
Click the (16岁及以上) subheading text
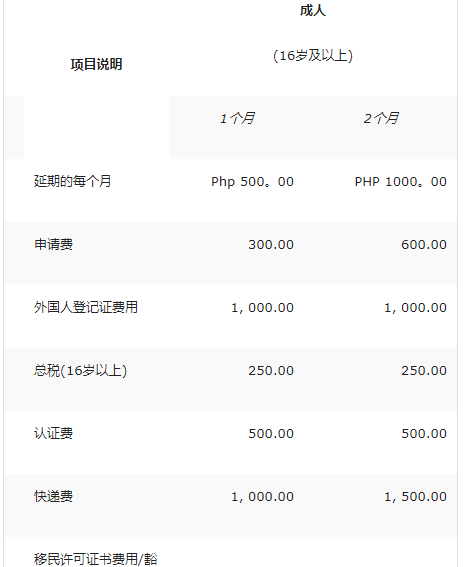(x=313, y=56)
